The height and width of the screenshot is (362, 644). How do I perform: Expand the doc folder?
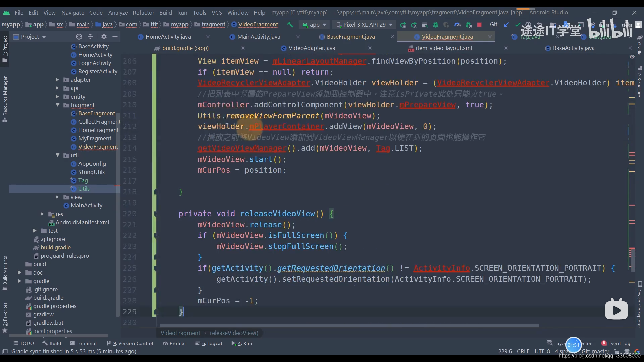19,273
